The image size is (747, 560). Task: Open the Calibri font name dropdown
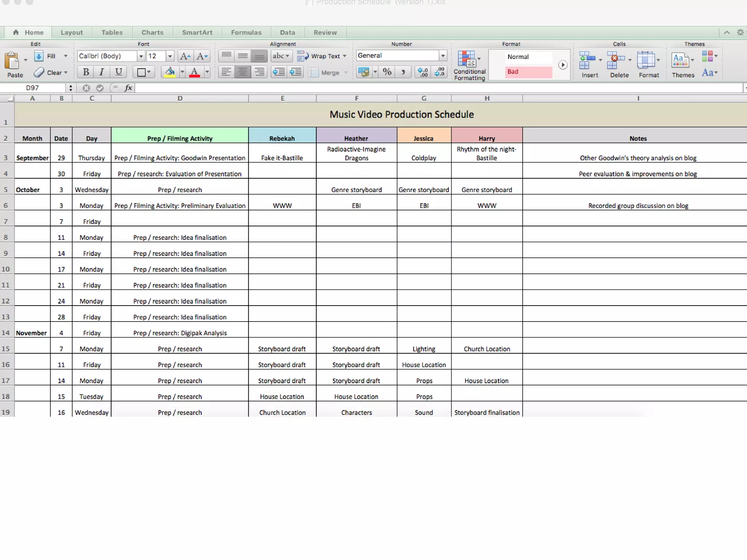click(141, 56)
